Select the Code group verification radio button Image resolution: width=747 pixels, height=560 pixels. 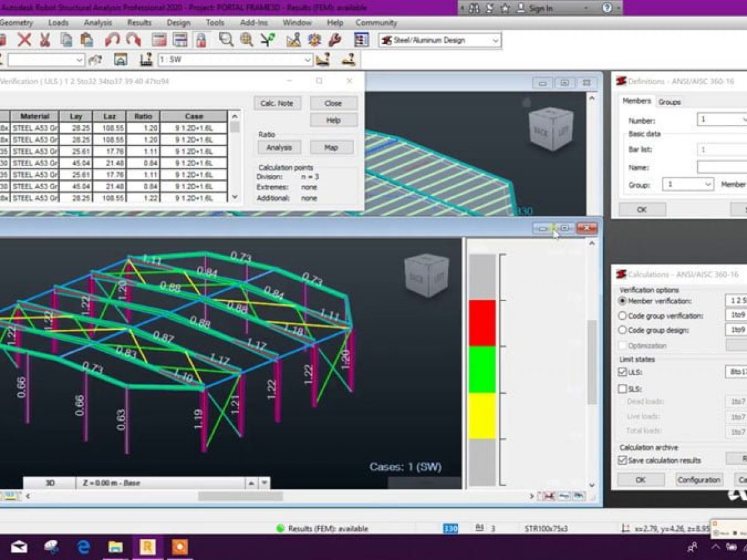[x=622, y=316]
